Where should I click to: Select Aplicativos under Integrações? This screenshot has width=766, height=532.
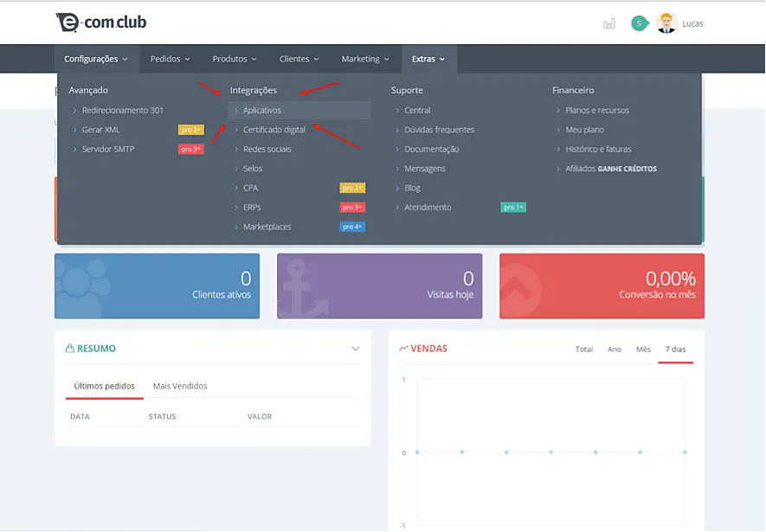click(x=262, y=111)
